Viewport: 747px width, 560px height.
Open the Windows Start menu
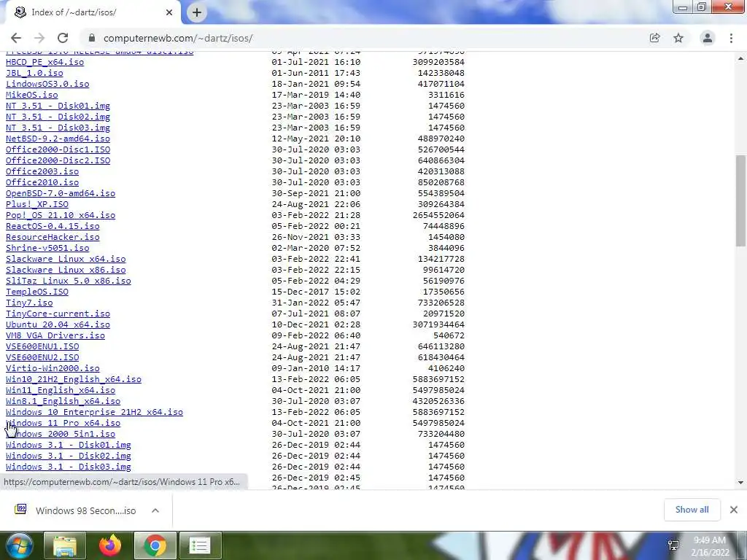click(x=20, y=545)
